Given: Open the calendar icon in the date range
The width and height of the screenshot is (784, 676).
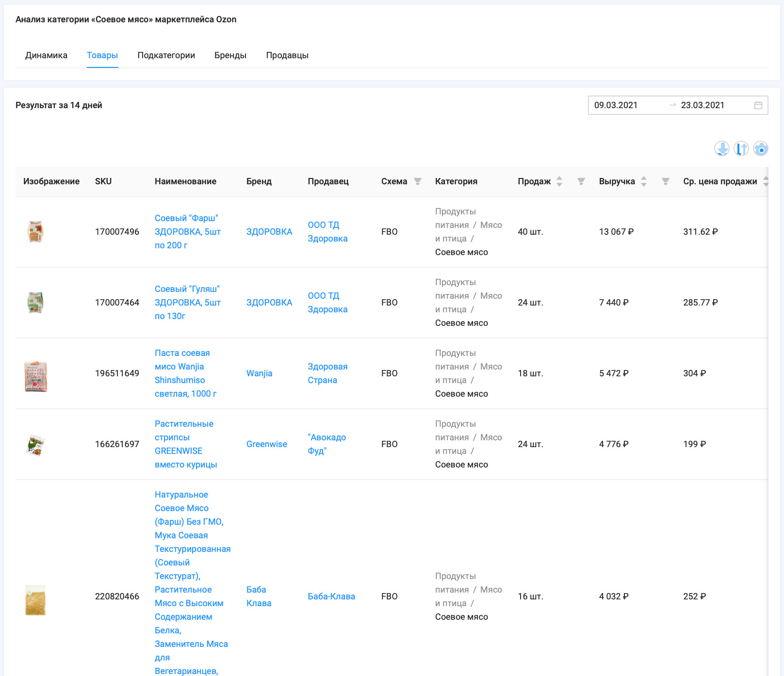Looking at the screenshot, I should [x=758, y=105].
